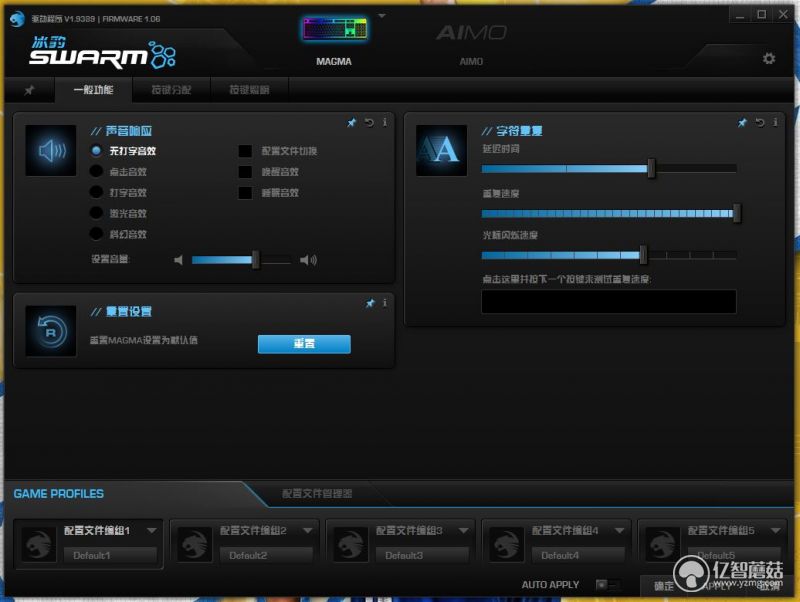The height and width of the screenshot is (602, 800).
Task: Toggle the AUTO APPLY switch
Action: (x=608, y=585)
